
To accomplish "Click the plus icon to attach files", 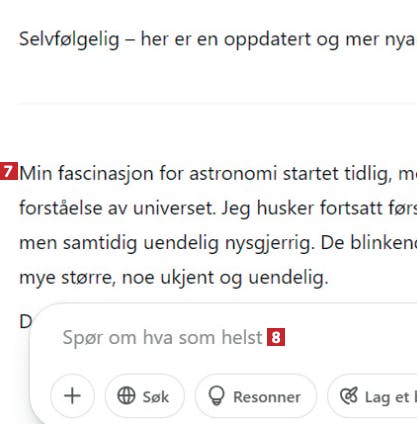I will [x=72, y=396].
